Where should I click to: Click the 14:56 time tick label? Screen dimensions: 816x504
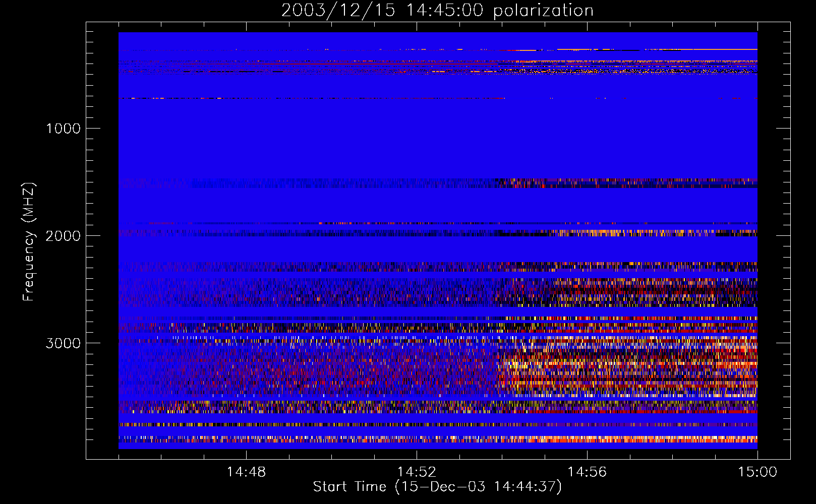[x=587, y=472]
